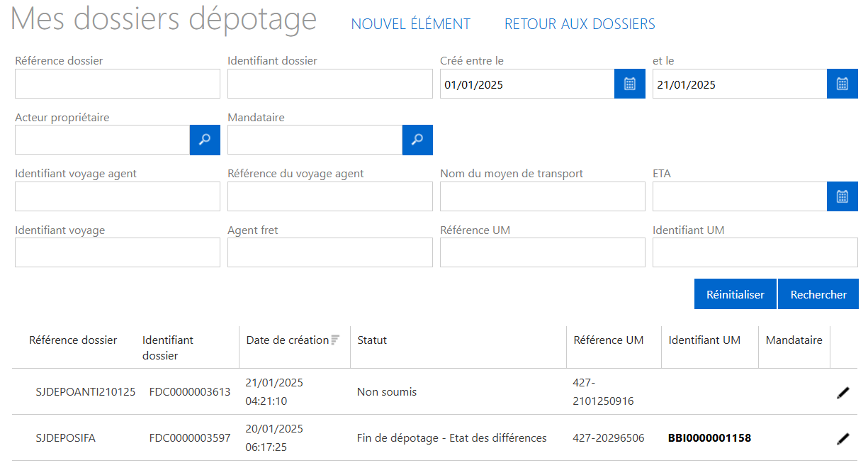Select the Nom du moyen de transport field
This screenshot has width=868, height=463.
pyautogui.click(x=542, y=196)
